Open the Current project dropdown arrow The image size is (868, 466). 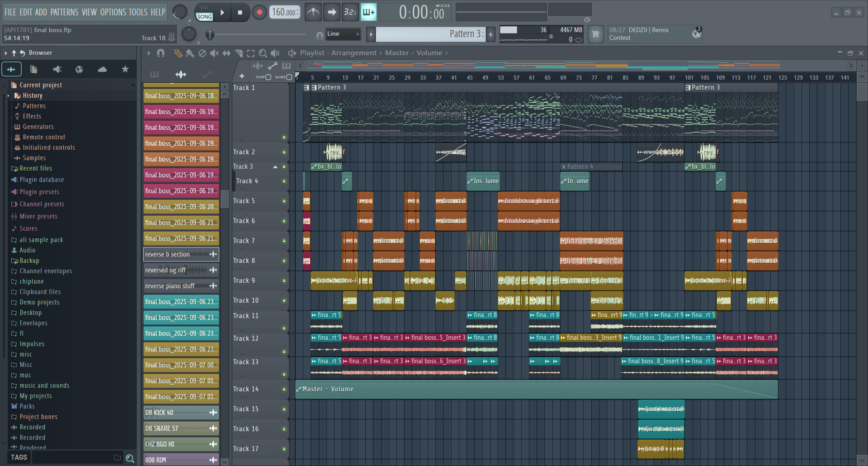133,85
